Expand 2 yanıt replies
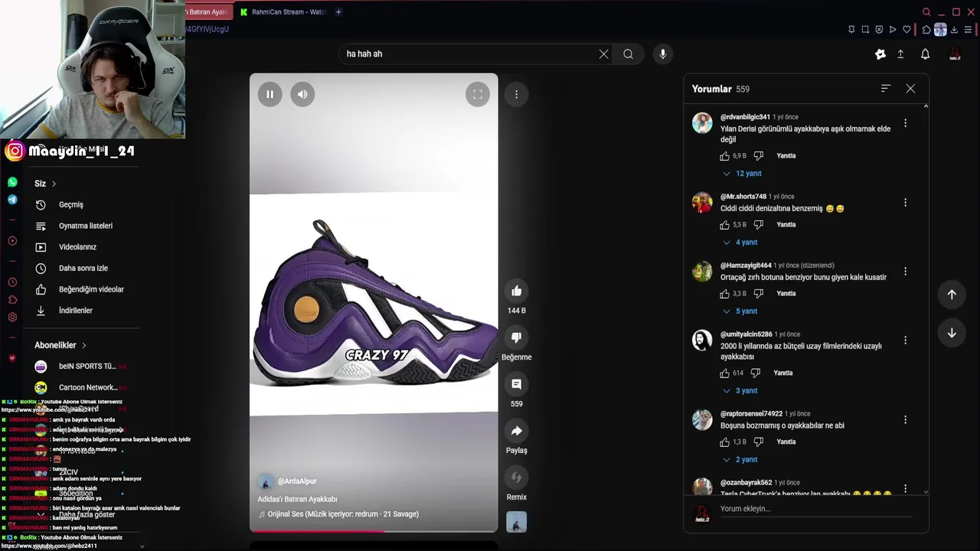The image size is (980, 551). click(x=740, y=460)
